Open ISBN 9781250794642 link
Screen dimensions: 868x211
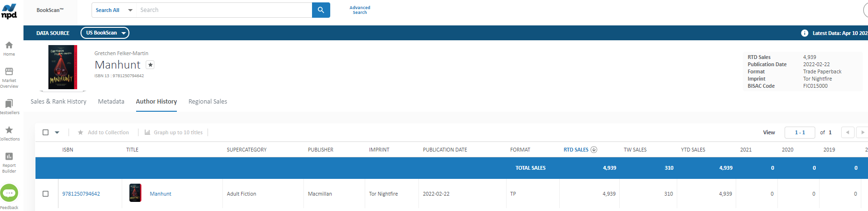coord(81,194)
